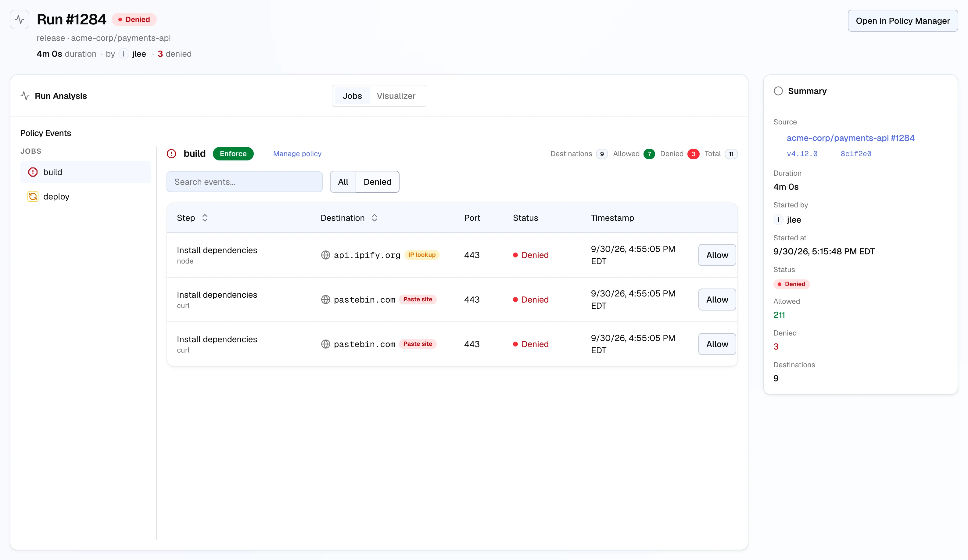Click the Run Analysis pulse icon
The image size is (968, 560).
(25, 96)
